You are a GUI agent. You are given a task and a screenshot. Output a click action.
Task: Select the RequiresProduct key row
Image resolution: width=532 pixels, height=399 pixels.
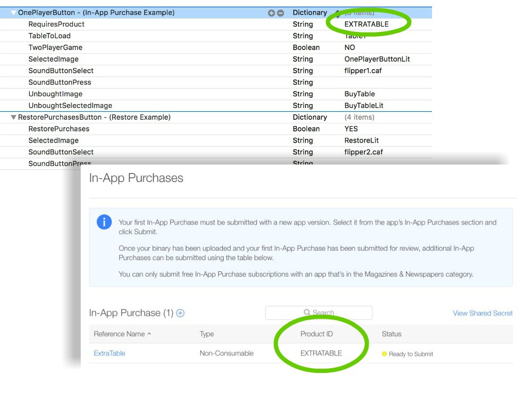click(x=56, y=24)
